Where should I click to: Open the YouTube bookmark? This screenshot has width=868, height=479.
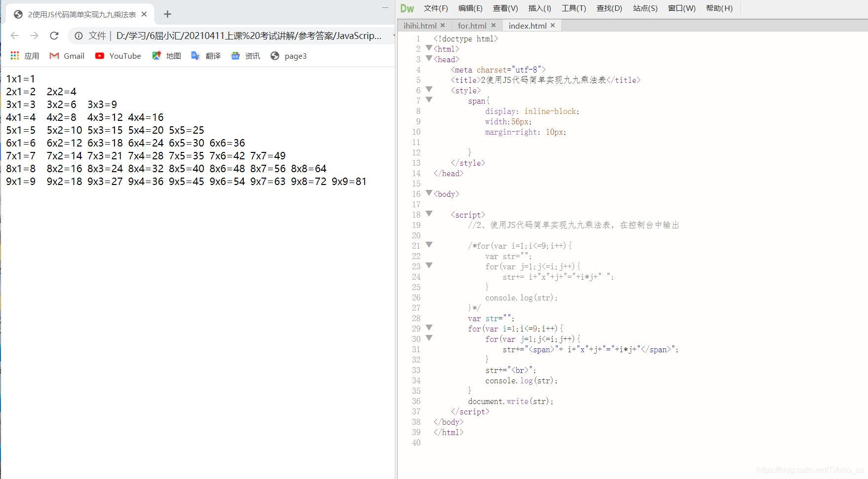pyautogui.click(x=117, y=56)
